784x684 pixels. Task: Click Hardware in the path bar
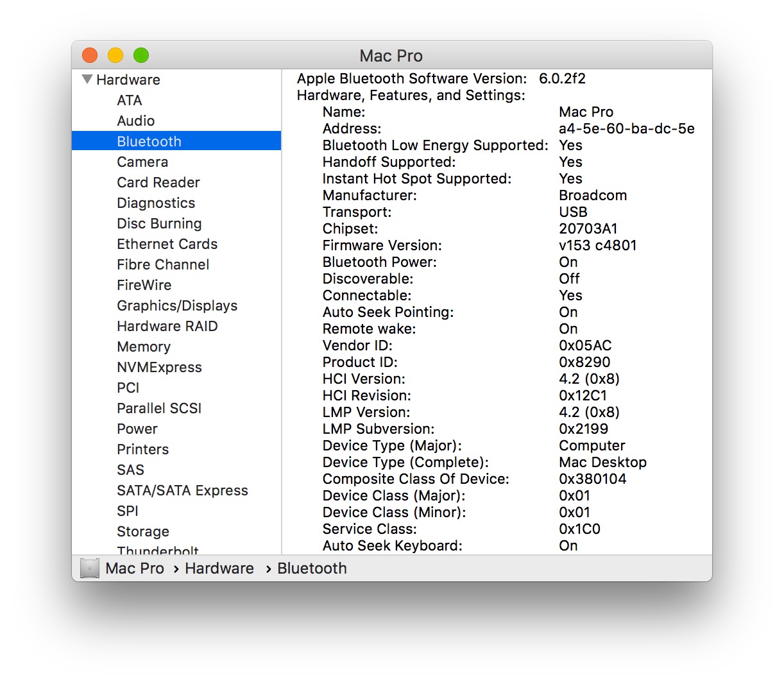click(219, 569)
